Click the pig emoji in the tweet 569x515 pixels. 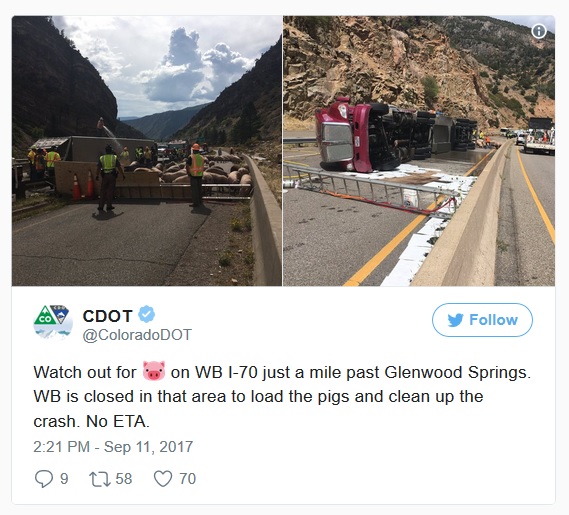pyautogui.click(x=153, y=371)
